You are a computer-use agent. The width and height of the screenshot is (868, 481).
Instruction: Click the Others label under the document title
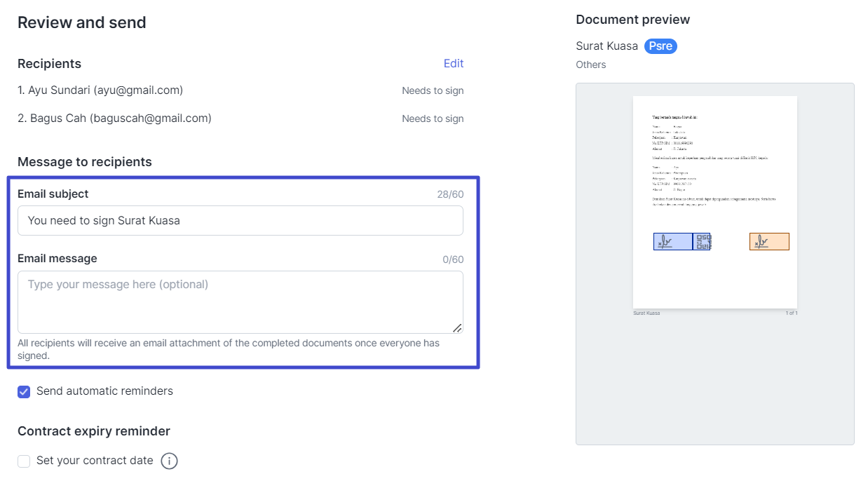pos(590,65)
